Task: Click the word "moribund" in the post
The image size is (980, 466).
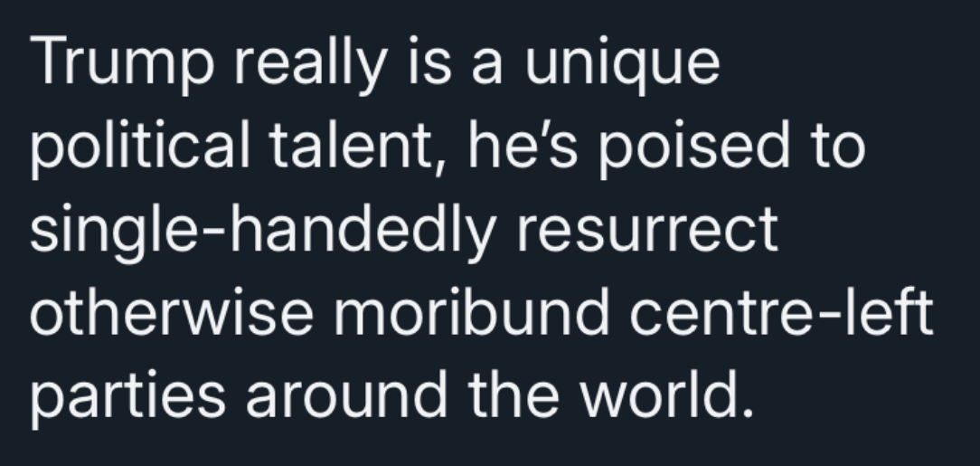Action: click(472, 311)
